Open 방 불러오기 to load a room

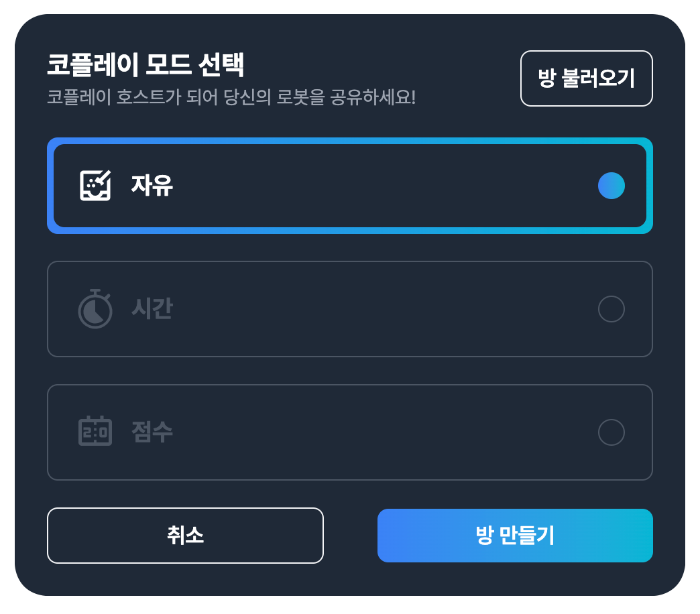pyautogui.click(x=587, y=78)
